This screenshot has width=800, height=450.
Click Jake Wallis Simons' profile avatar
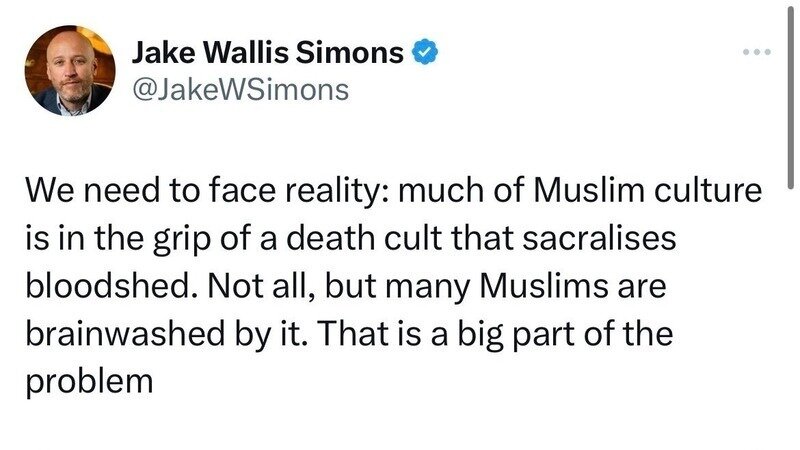tap(70, 69)
